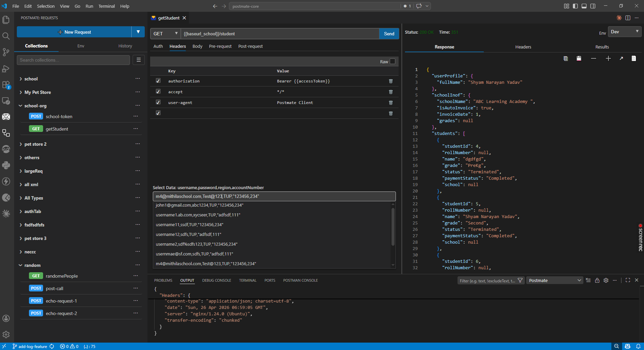The width and height of the screenshot is (644, 350).
Task: Open the collections hamburger menu icon
Action: tap(138, 60)
